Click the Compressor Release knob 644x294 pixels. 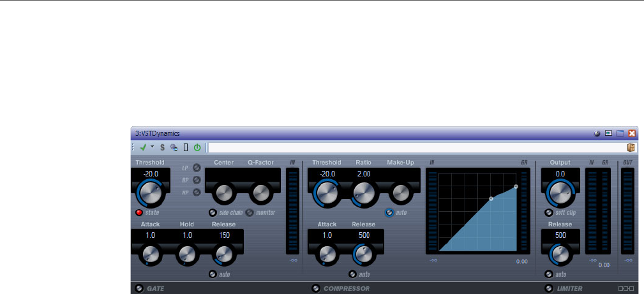(363, 254)
